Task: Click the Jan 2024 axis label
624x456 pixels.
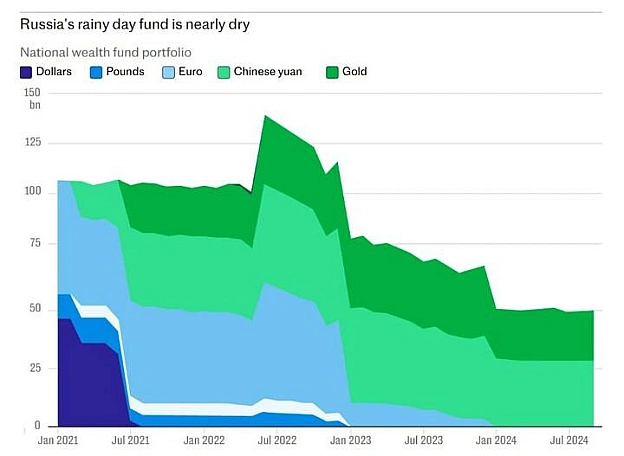Action: 496,440
